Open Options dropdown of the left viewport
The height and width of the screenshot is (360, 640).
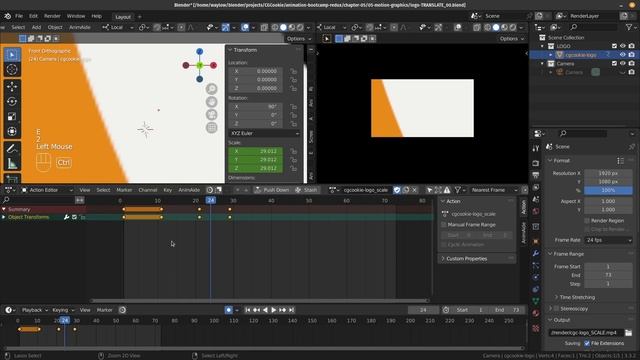[x=299, y=38]
